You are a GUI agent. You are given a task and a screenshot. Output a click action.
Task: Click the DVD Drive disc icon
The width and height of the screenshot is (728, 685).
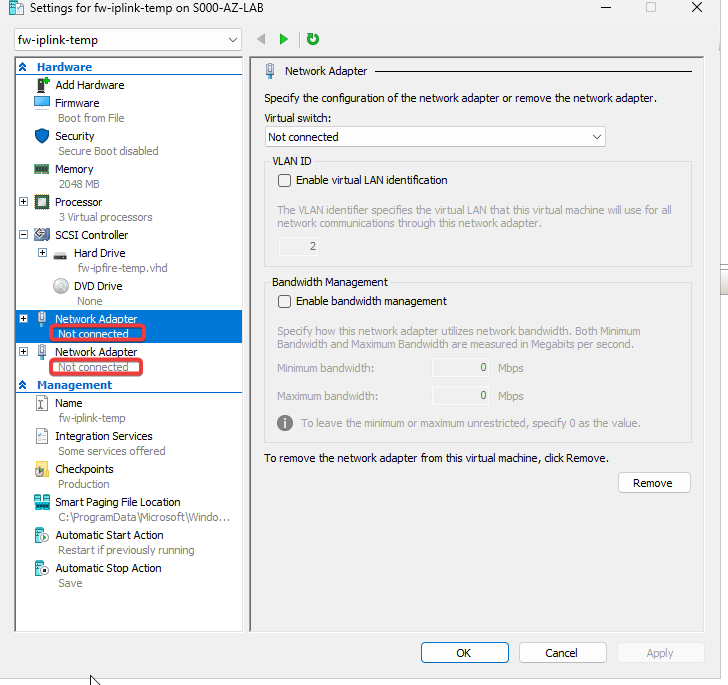61,286
